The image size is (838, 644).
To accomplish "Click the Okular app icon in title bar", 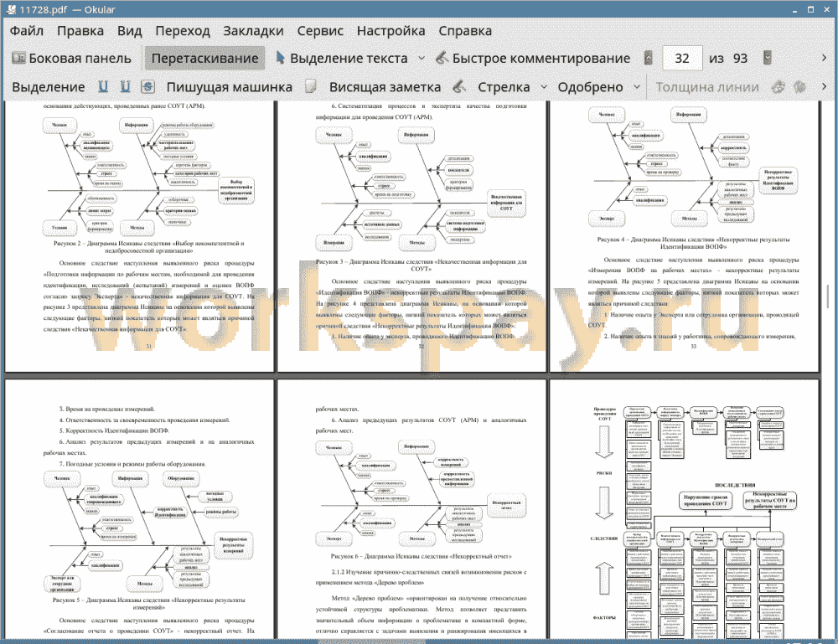I will point(11,9).
